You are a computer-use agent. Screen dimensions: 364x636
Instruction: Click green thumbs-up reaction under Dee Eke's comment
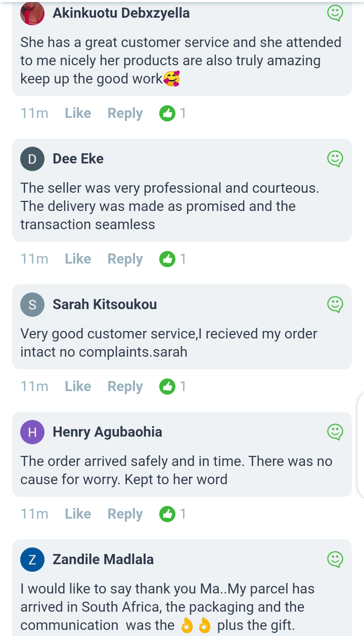pyautogui.click(x=167, y=259)
